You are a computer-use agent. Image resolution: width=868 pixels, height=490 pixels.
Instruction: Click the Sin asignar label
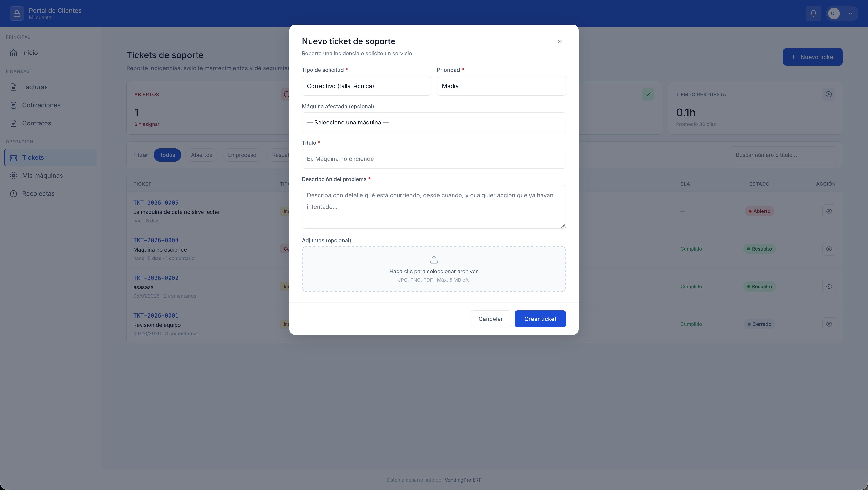pyautogui.click(x=147, y=124)
